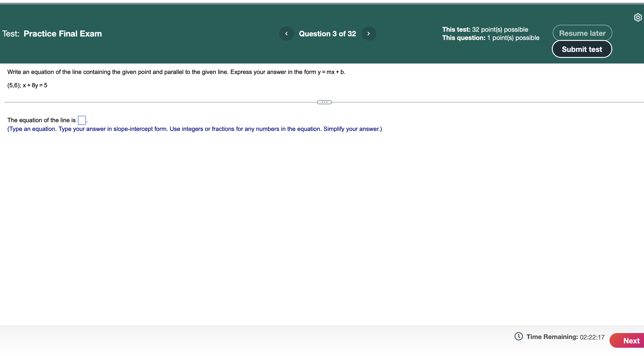Viewport: 644px width, 356px height.
Task: Click 'The equation of the line is' label
Action: (41, 120)
